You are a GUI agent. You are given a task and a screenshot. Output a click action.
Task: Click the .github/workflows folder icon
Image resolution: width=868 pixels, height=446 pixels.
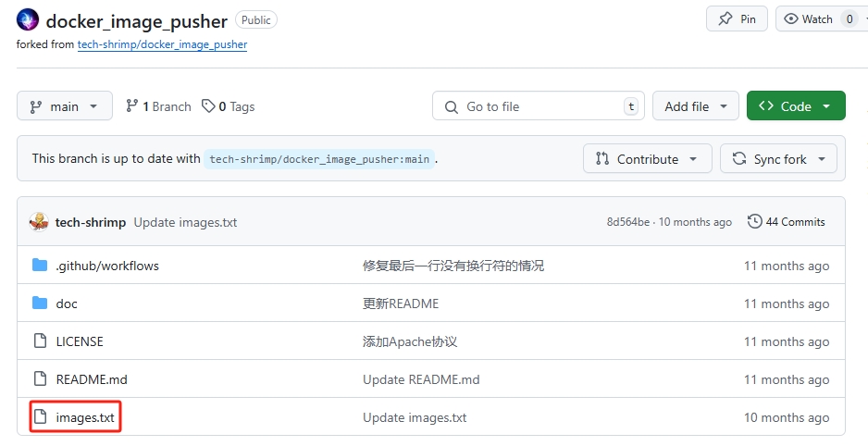(40, 266)
